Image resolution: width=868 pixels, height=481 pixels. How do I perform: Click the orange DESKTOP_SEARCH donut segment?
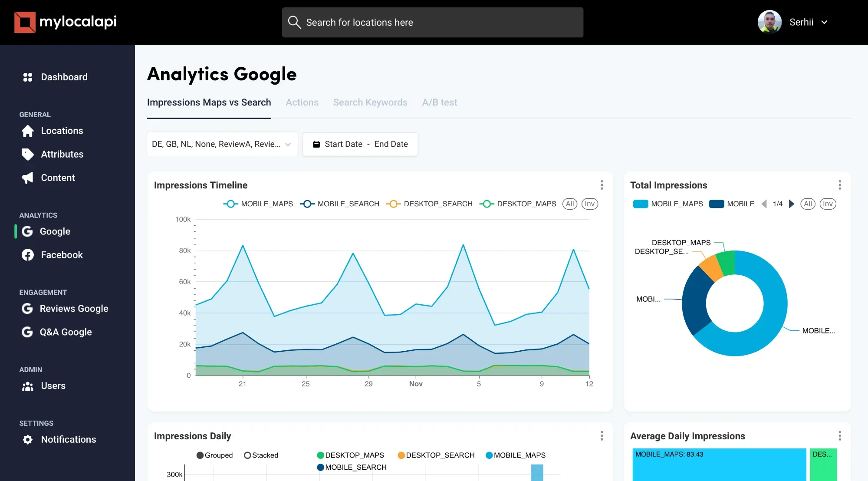click(x=712, y=268)
